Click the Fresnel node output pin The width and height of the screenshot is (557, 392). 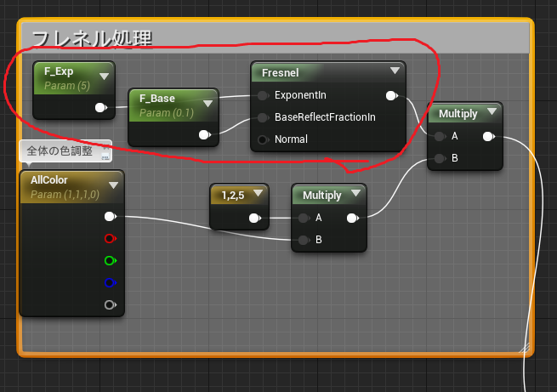click(392, 95)
